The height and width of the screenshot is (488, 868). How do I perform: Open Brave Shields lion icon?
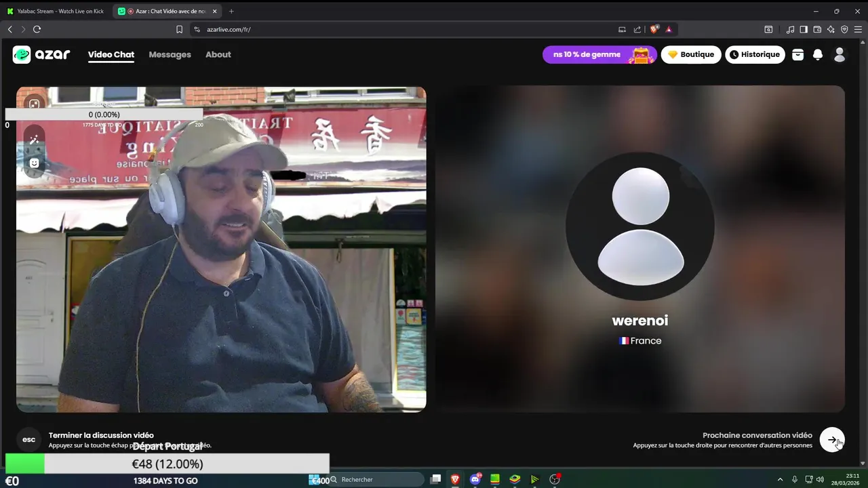coord(654,29)
